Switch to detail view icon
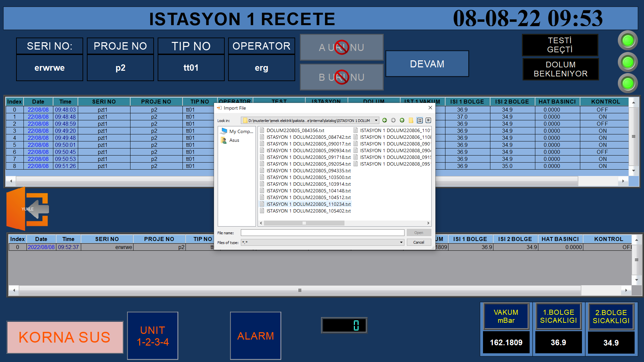The image size is (644, 362). [x=428, y=120]
